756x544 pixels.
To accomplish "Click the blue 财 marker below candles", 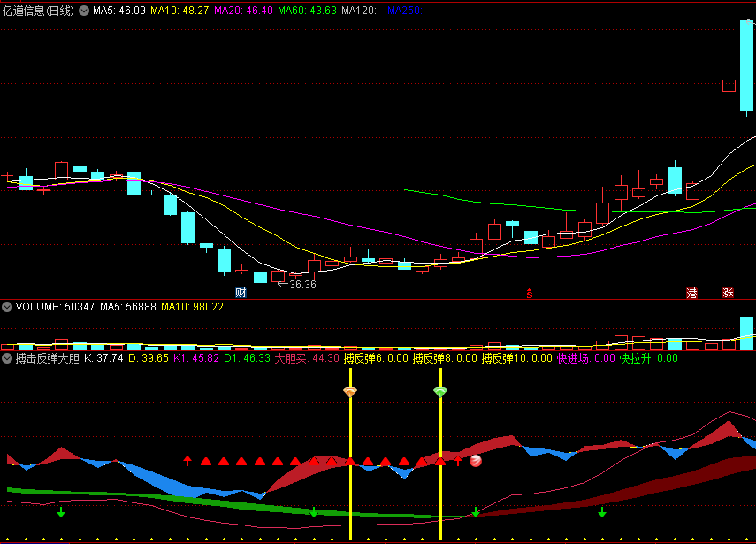I will pyautogui.click(x=241, y=292).
